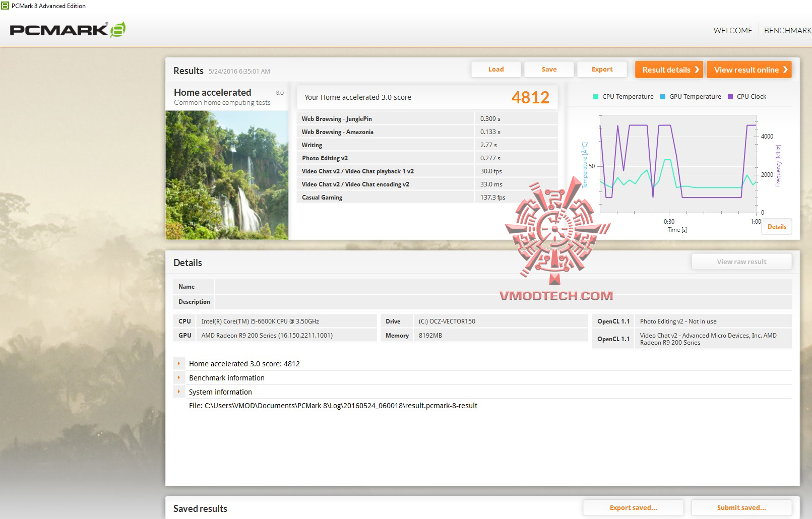Click the 137.3 fps value
812x519 pixels.
pos(492,198)
